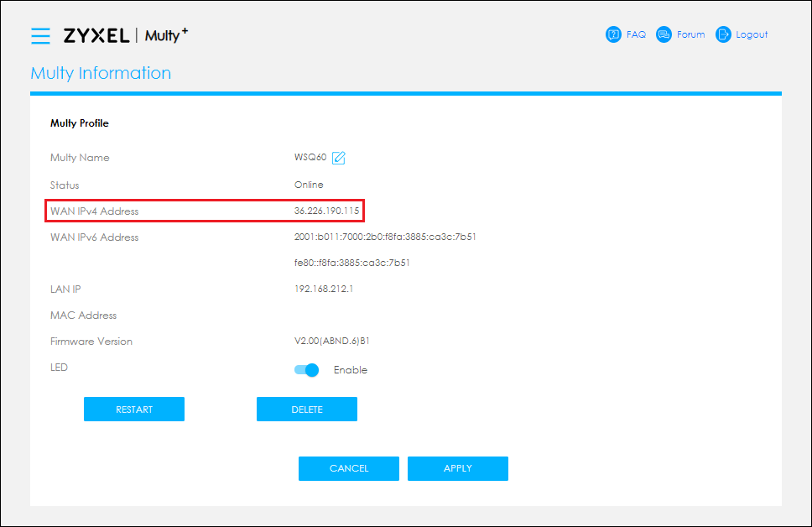Click the Multy Name label
812x527 pixels.
point(80,158)
